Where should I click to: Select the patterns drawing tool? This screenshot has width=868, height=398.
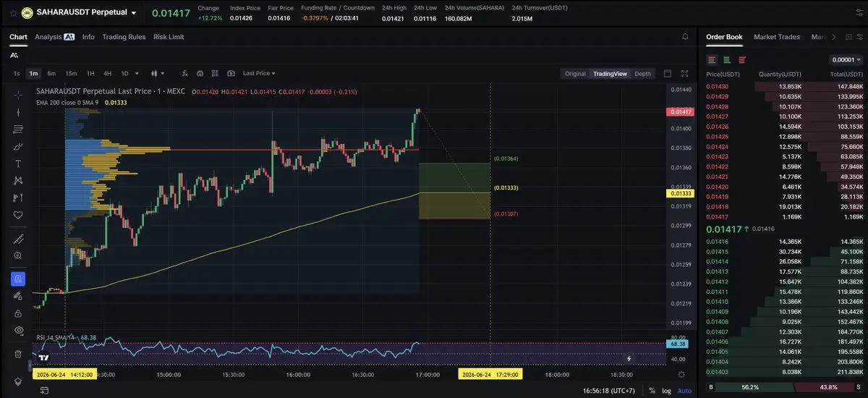point(18,180)
